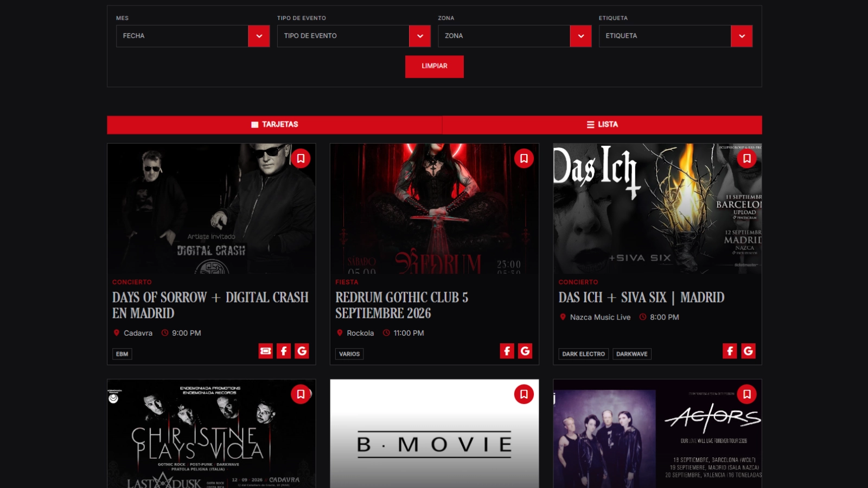Open the Zona dropdown
Screen dimensions: 868x488
coord(515,36)
